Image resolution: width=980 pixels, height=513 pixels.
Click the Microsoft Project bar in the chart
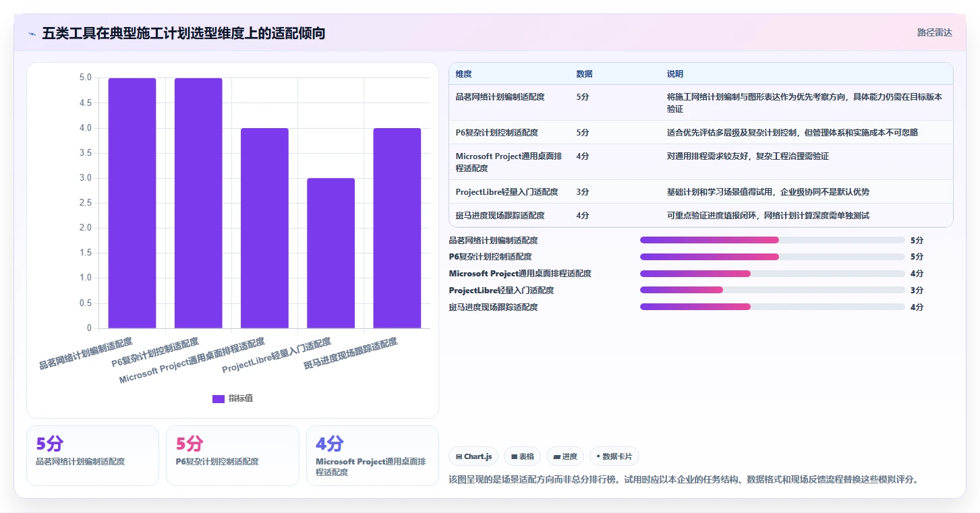pyautogui.click(x=264, y=228)
